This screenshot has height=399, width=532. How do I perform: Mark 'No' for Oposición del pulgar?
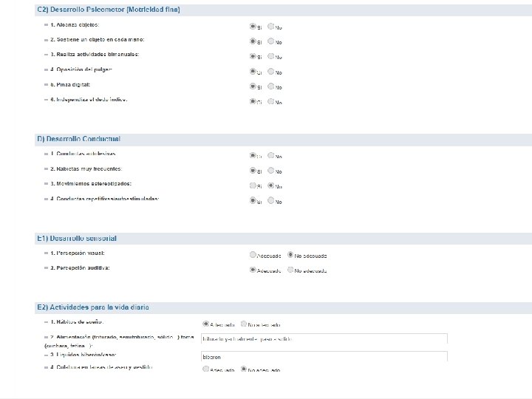(271, 72)
